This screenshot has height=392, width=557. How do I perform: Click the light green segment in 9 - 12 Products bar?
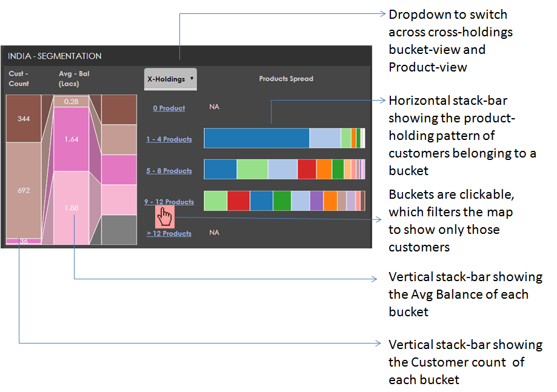pyautogui.click(x=216, y=201)
